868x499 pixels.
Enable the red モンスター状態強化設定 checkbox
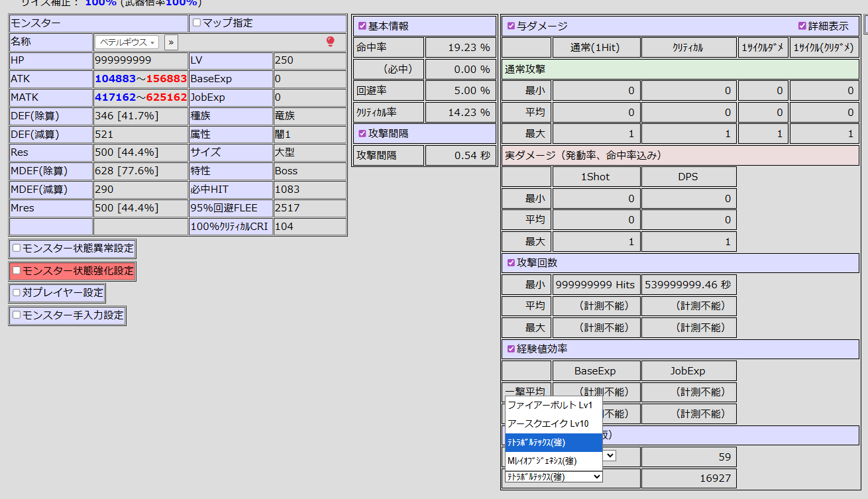[17, 271]
